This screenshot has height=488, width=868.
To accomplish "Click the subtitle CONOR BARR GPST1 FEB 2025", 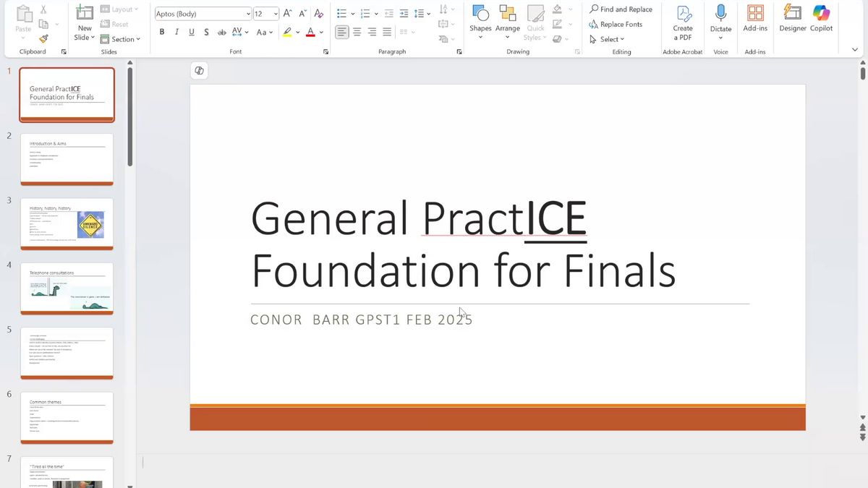I will 362,320.
